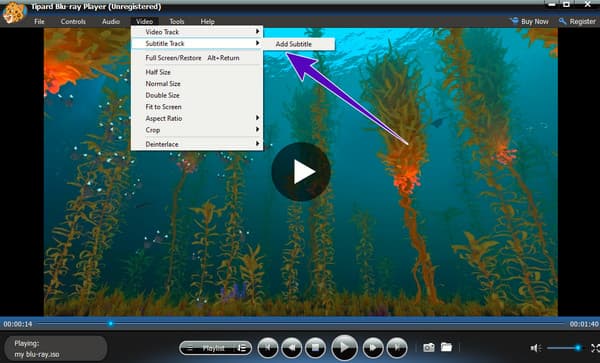
Task: Open the Tools menu
Action: point(177,21)
